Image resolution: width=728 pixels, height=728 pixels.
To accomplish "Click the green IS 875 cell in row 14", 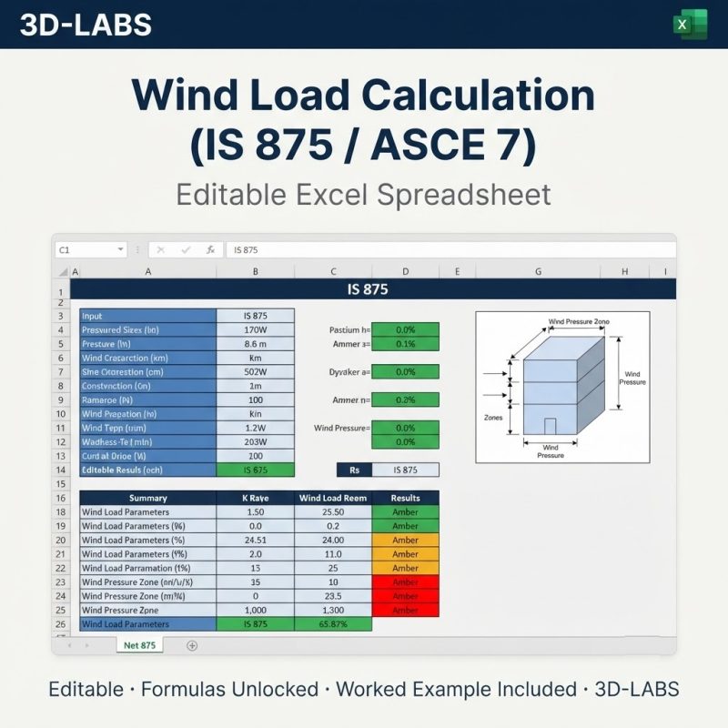I will [256, 470].
